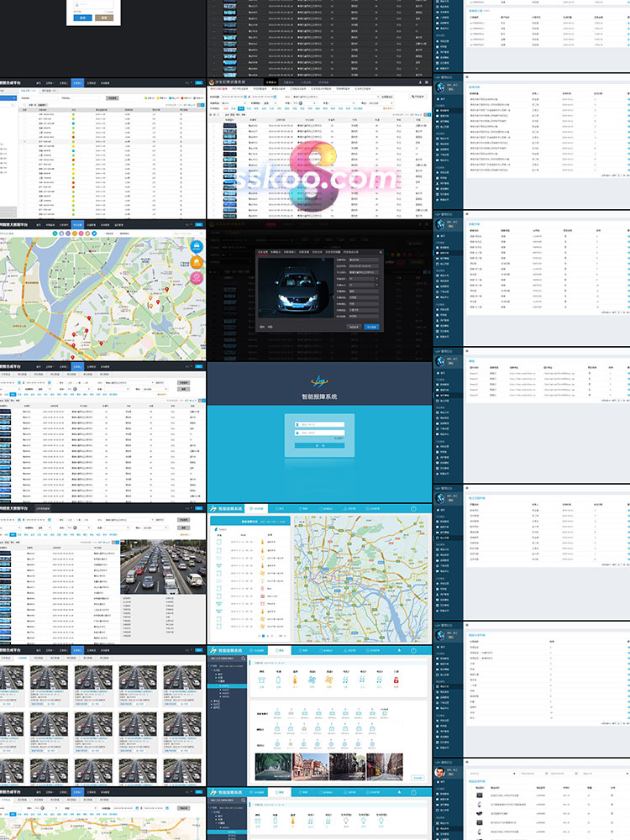Screen dimensions: 630x840
Task: Click the blue fan icon in the status row
Action: (x=312, y=680)
